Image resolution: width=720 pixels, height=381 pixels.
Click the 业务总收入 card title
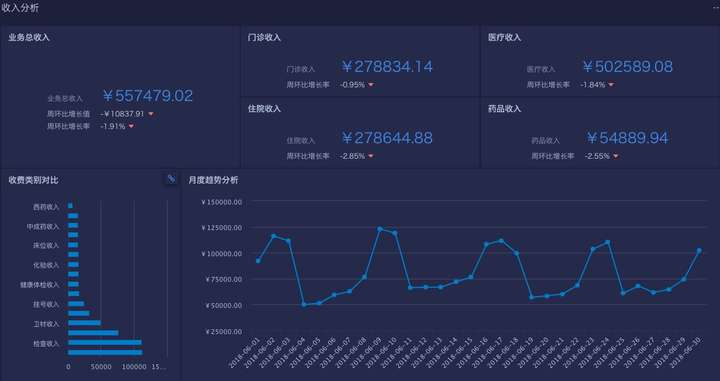[29, 38]
